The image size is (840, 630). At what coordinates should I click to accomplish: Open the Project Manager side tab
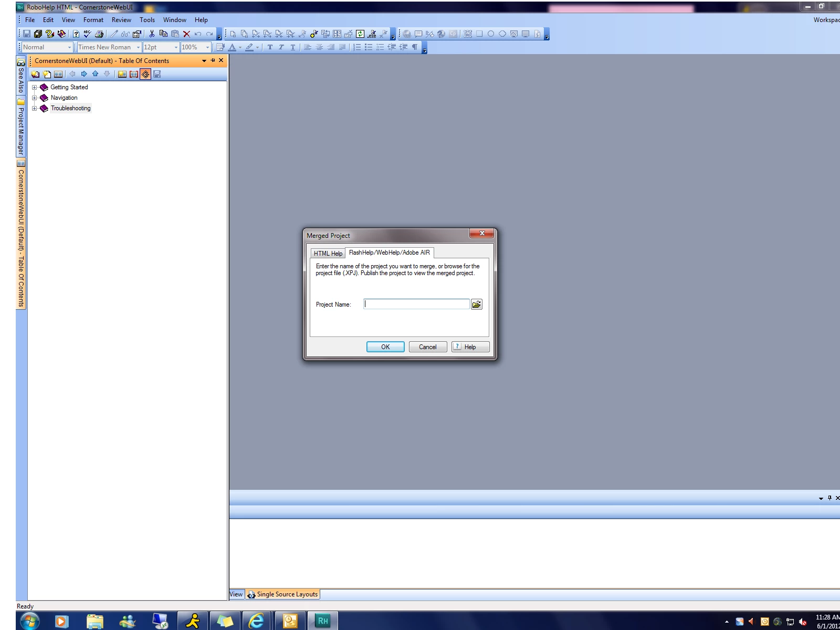(21, 127)
